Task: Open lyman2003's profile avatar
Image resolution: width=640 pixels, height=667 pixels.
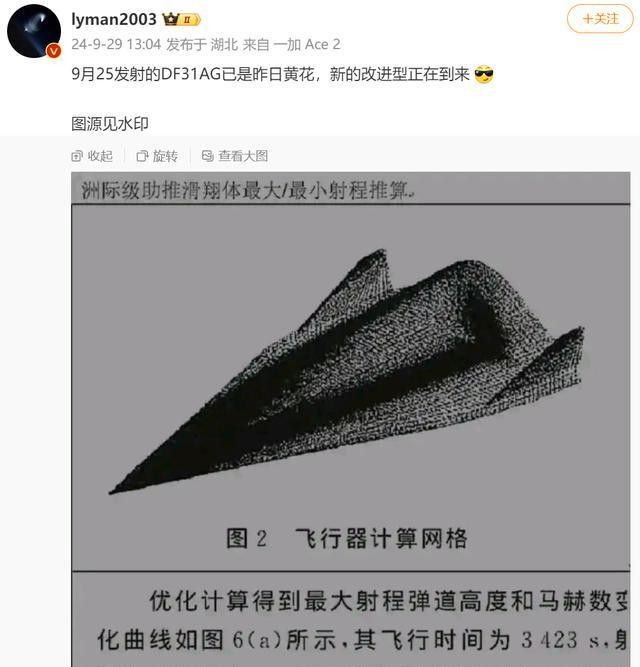Action: click(34, 31)
